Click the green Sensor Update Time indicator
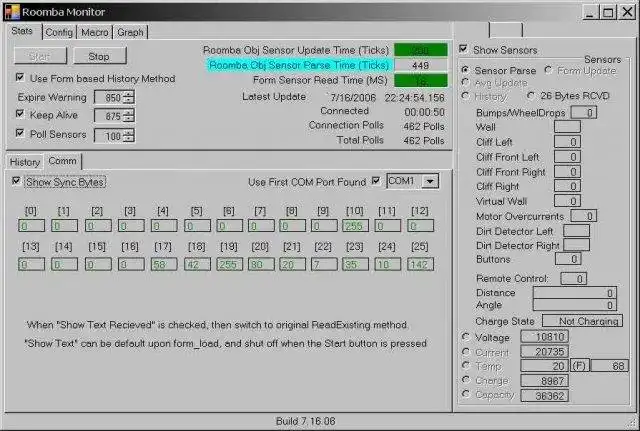This screenshot has width=640, height=431. pos(421,50)
